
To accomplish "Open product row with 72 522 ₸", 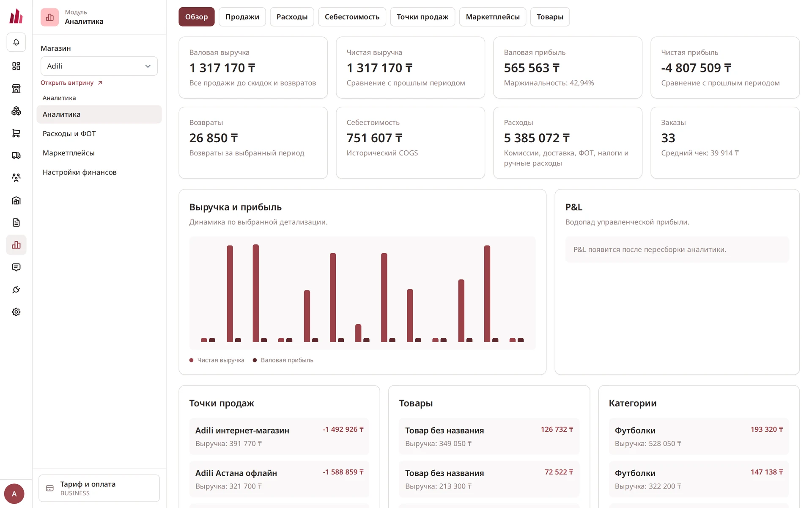I will click(x=489, y=479).
